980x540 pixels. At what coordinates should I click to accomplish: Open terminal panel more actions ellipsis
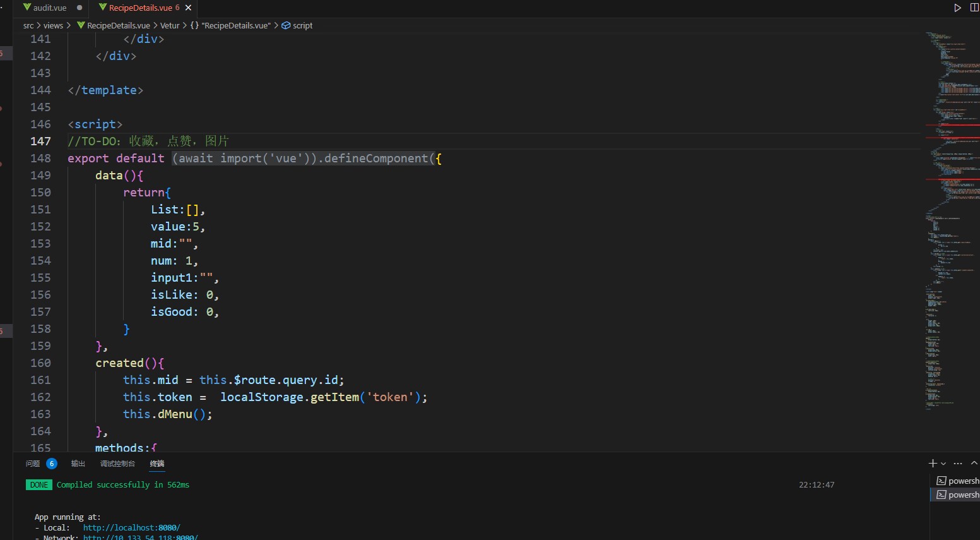(958, 464)
